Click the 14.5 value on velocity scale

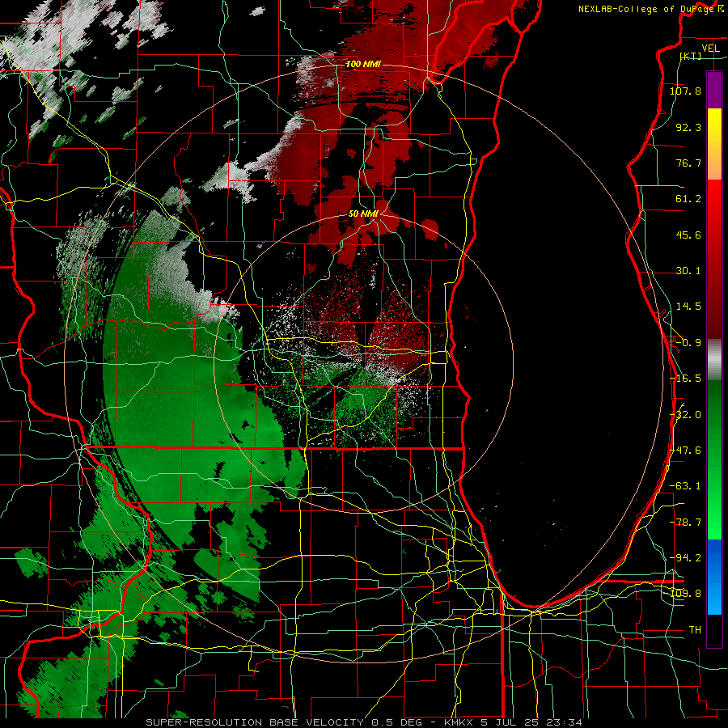click(688, 307)
